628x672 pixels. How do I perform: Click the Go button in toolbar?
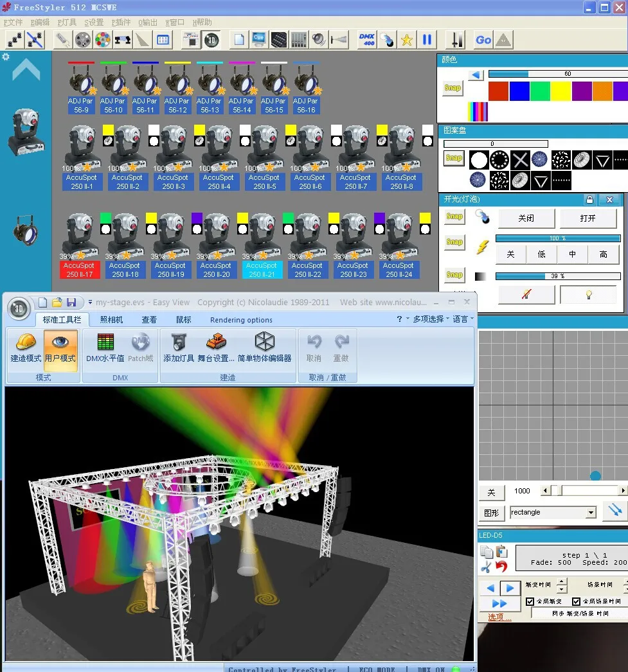point(483,40)
